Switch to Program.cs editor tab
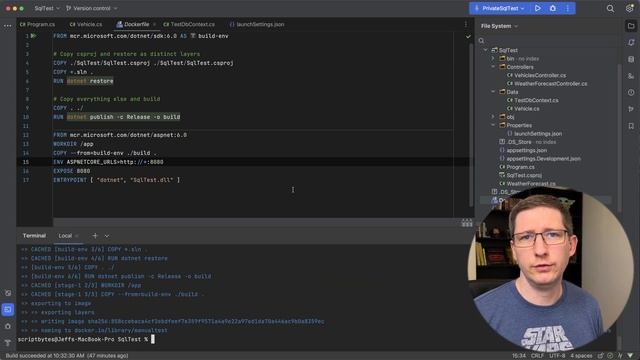 (x=37, y=24)
